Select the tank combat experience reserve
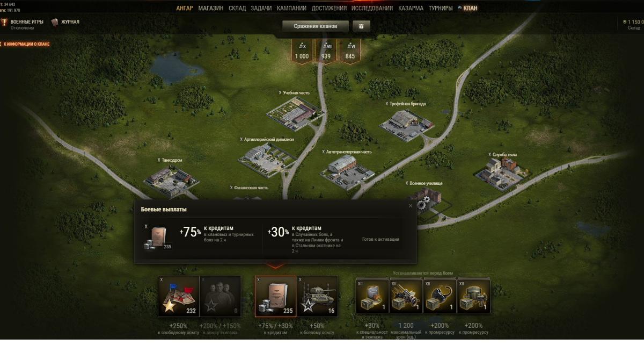 pyautogui.click(x=317, y=296)
